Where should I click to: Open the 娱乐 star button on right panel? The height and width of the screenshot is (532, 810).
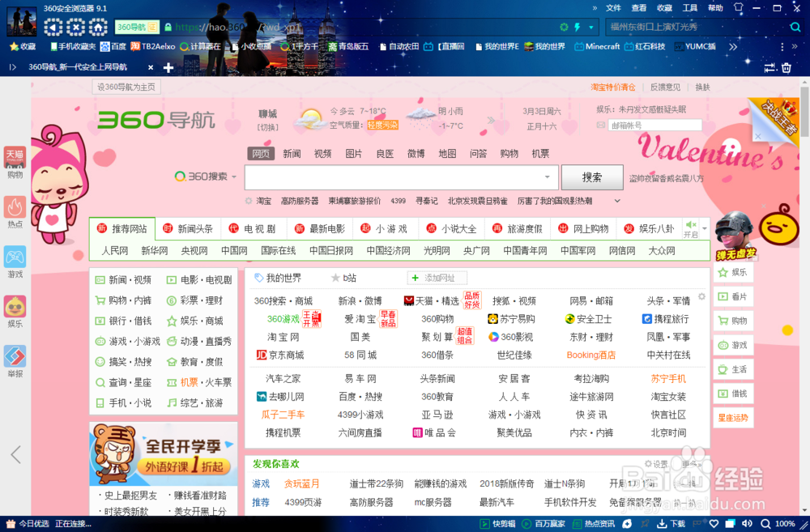coord(733,272)
